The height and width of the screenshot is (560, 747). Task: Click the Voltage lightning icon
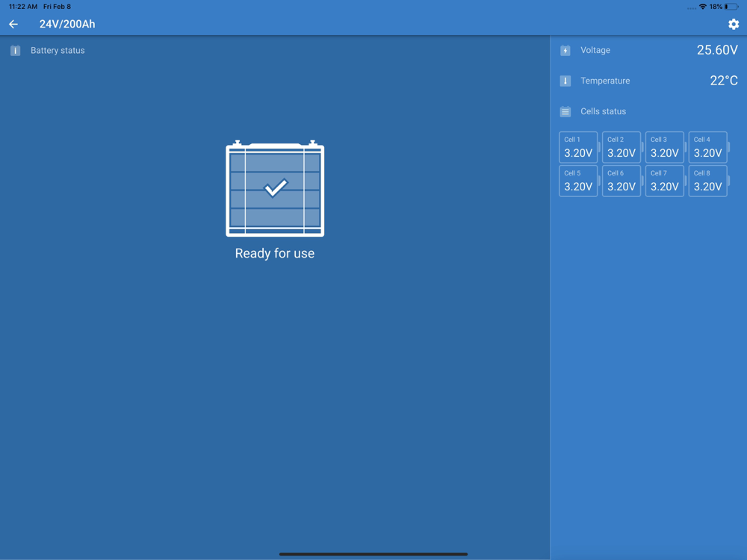[565, 51]
